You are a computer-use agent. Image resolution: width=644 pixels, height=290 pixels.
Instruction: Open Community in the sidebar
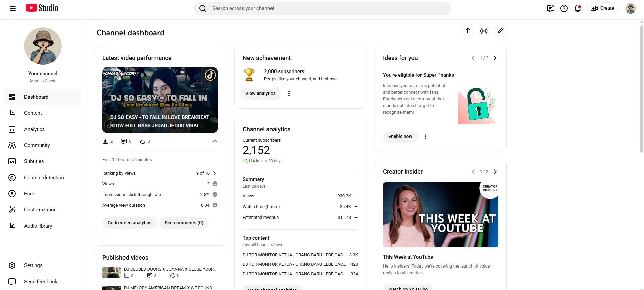(43, 145)
